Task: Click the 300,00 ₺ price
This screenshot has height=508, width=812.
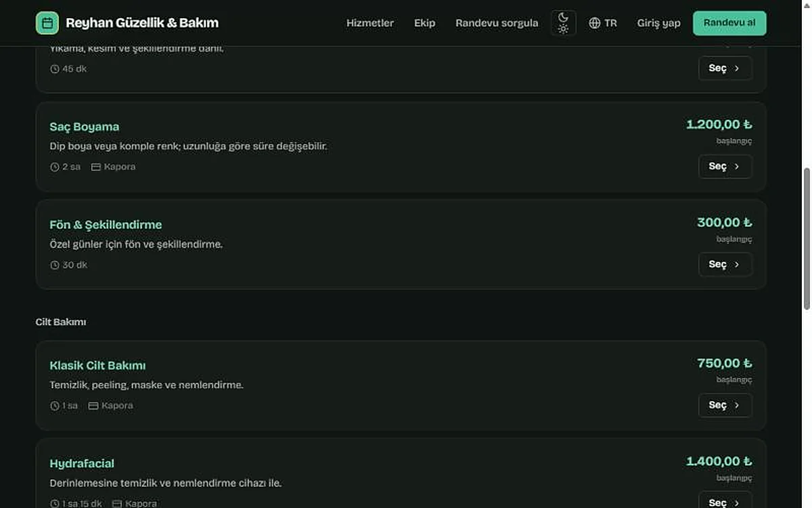Action: coord(724,223)
